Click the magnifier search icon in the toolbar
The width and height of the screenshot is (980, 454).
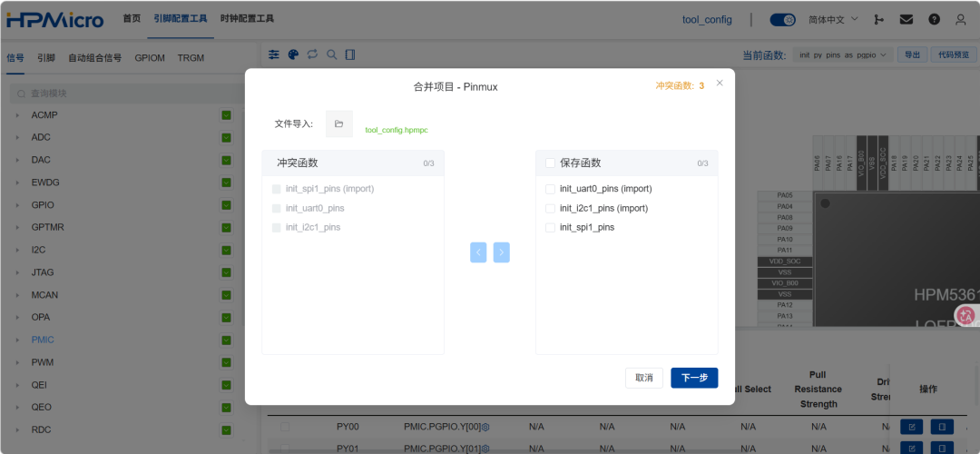coord(332,54)
